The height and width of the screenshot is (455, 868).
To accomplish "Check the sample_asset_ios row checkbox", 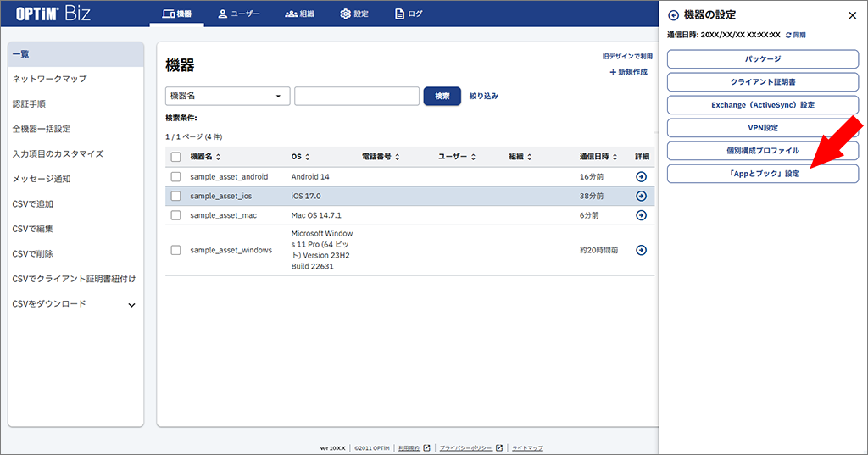I will (176, 196).
